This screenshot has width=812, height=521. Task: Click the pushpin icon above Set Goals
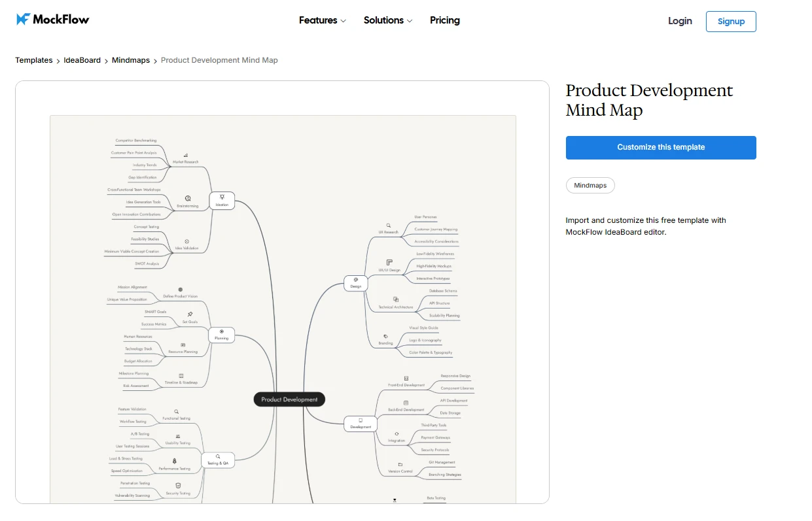pyautogui.click(x=190, y=314)
